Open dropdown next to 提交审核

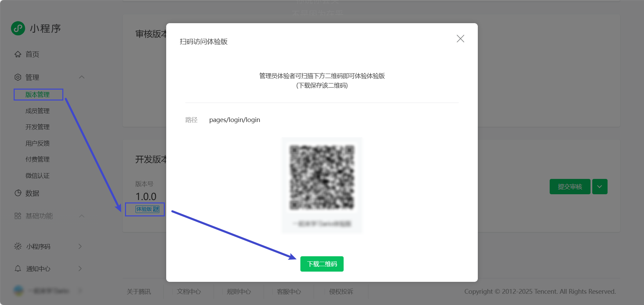tap(600, 187)
